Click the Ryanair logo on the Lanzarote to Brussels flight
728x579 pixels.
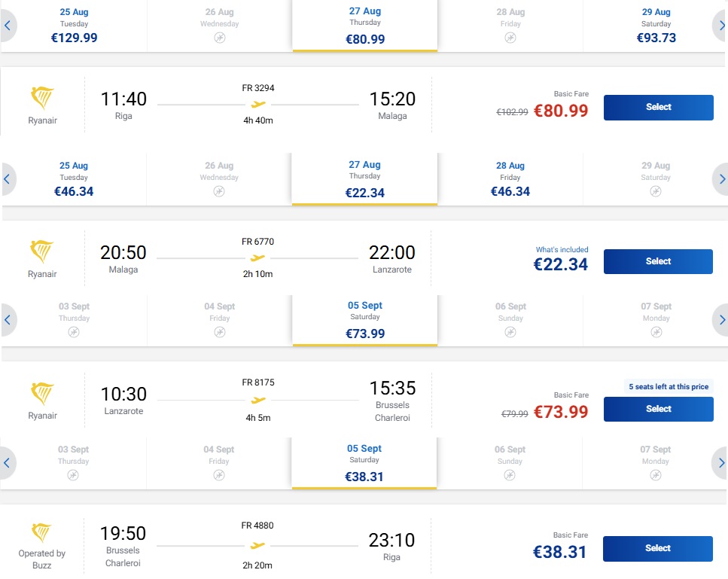click(42, 394)
